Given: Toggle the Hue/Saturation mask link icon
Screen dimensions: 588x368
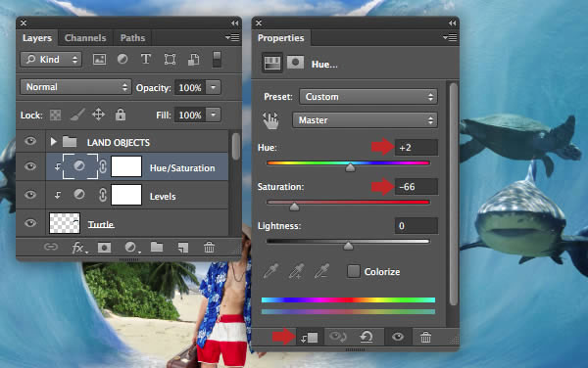Looking at the screenshot, I should [103, 166].
